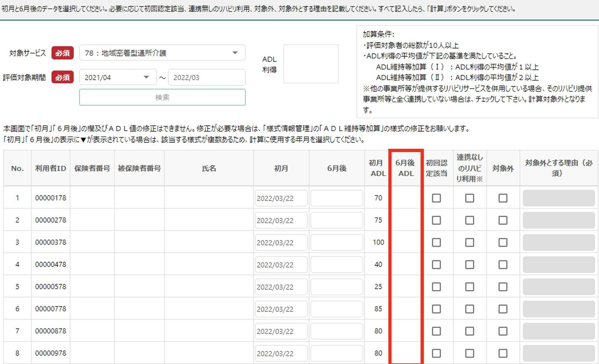Click the 2022/03 end period field

(x=206, y=77)
